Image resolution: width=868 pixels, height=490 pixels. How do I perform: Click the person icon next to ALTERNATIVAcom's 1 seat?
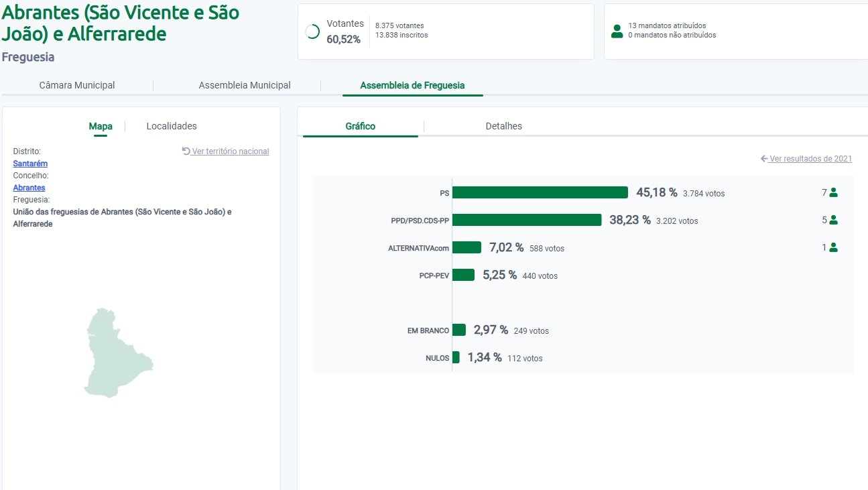pos(833,247)
